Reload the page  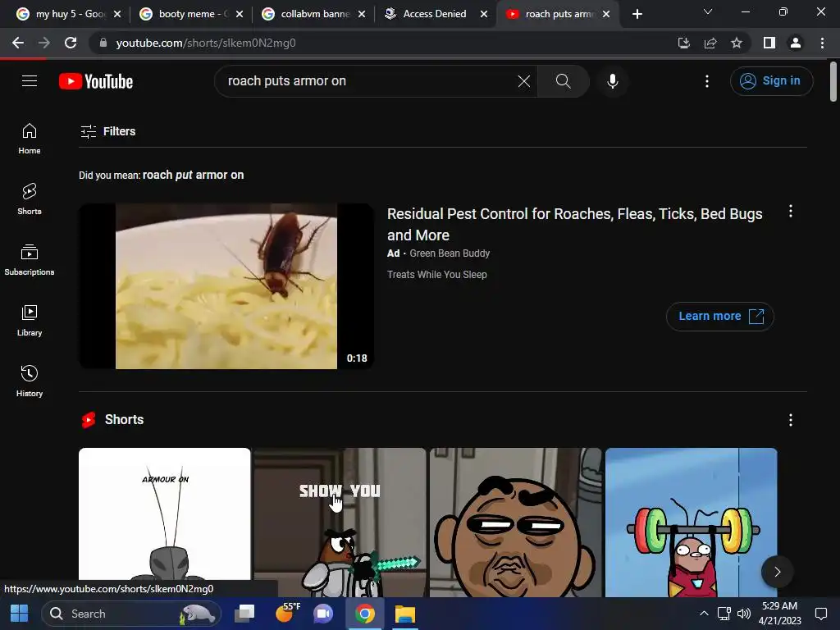point(71,43)
